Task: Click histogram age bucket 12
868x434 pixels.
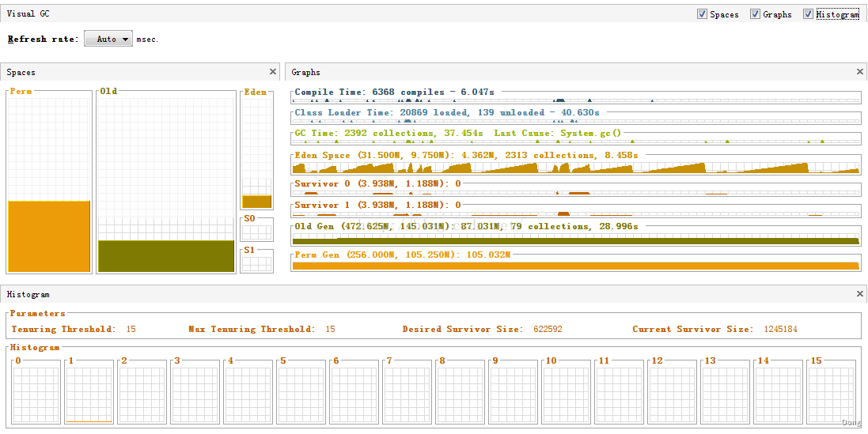Action: (672, 392)
